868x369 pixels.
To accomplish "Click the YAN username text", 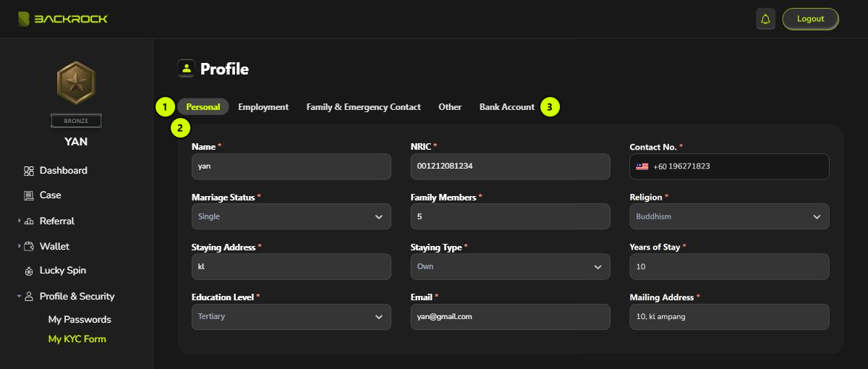I will point(76,142).
